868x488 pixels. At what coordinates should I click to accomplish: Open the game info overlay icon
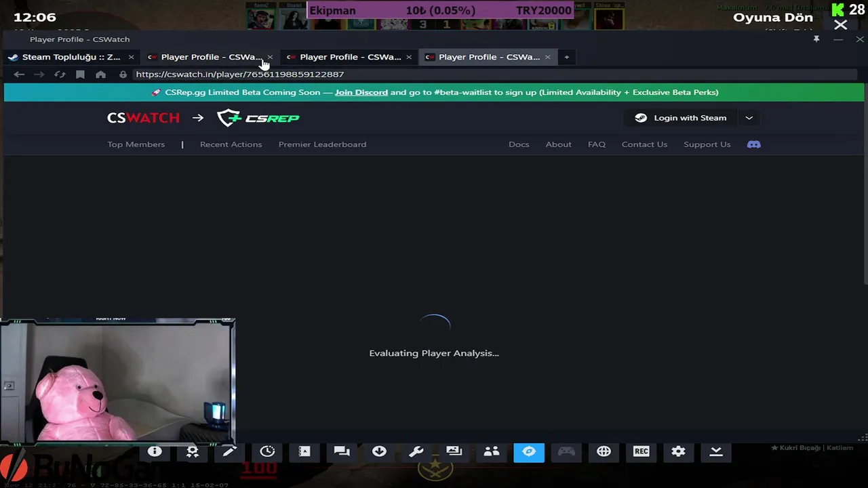pos(155,451)
